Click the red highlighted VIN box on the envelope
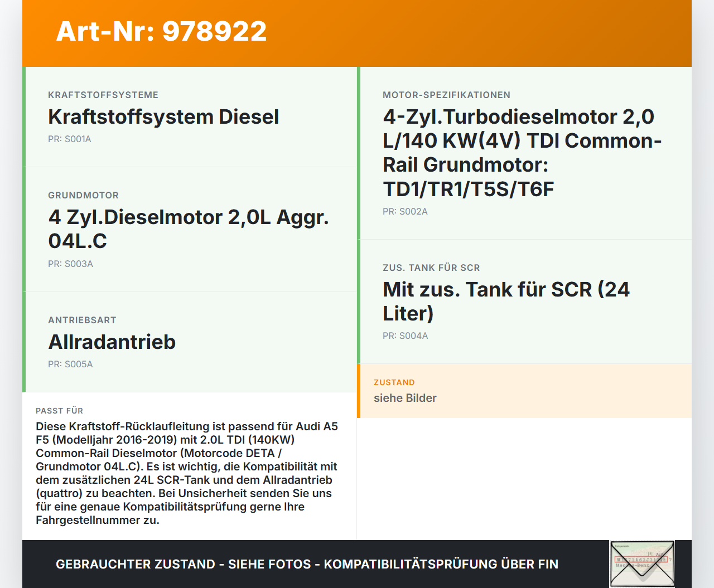Viewport: 714px width, 588px height. click(x=642, y=558)
